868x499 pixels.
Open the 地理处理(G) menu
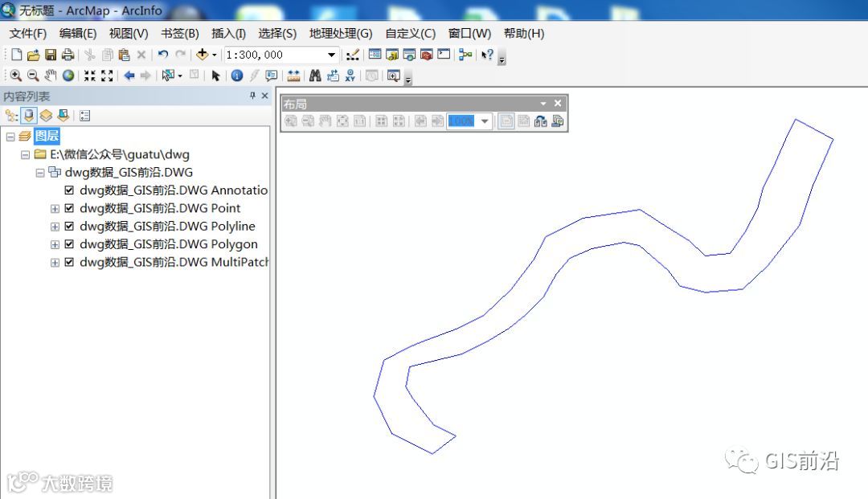click(x=341, y=34)
